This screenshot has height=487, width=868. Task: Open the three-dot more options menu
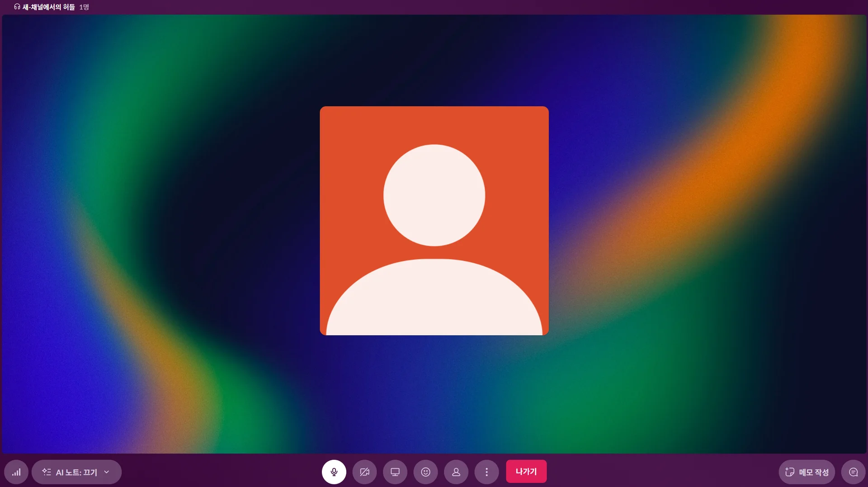[486, 472]
